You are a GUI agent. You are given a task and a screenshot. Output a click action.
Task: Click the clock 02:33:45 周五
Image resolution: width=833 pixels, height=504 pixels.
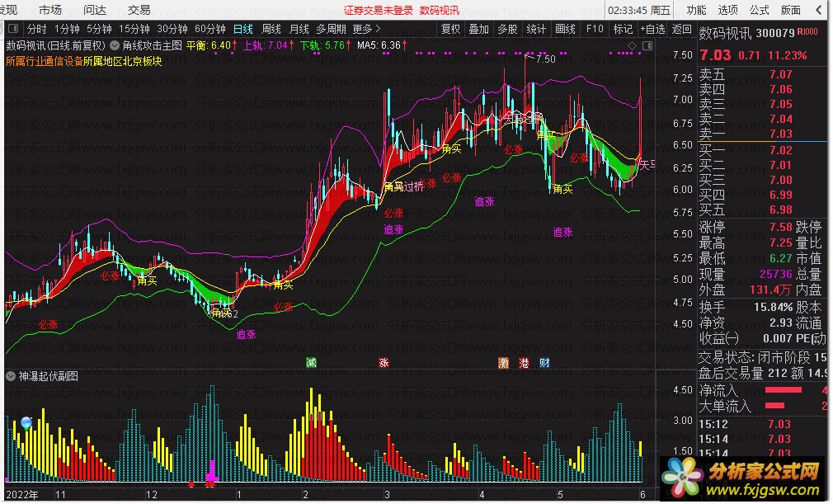(x=639, y=10)
